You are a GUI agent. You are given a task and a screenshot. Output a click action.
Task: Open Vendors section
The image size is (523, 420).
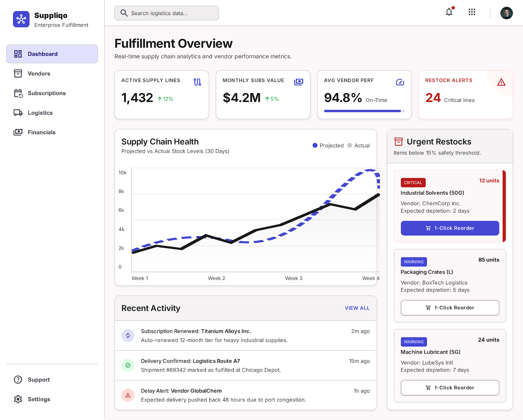tap(52, 73)
